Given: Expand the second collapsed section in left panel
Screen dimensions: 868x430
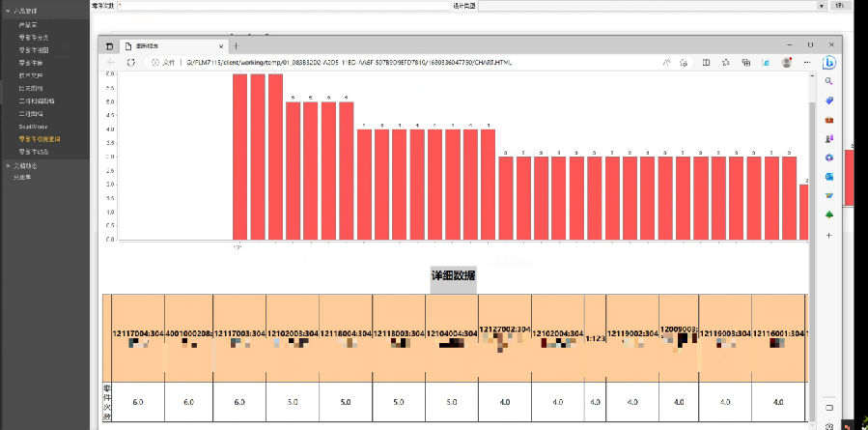Looking at the screenshot, I should [6, 165].
